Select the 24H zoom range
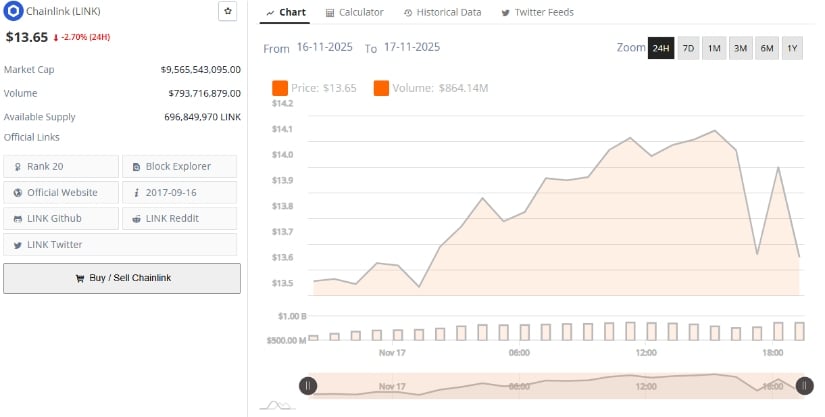Screen dimensions: 825x417 (x=660, y=48)
